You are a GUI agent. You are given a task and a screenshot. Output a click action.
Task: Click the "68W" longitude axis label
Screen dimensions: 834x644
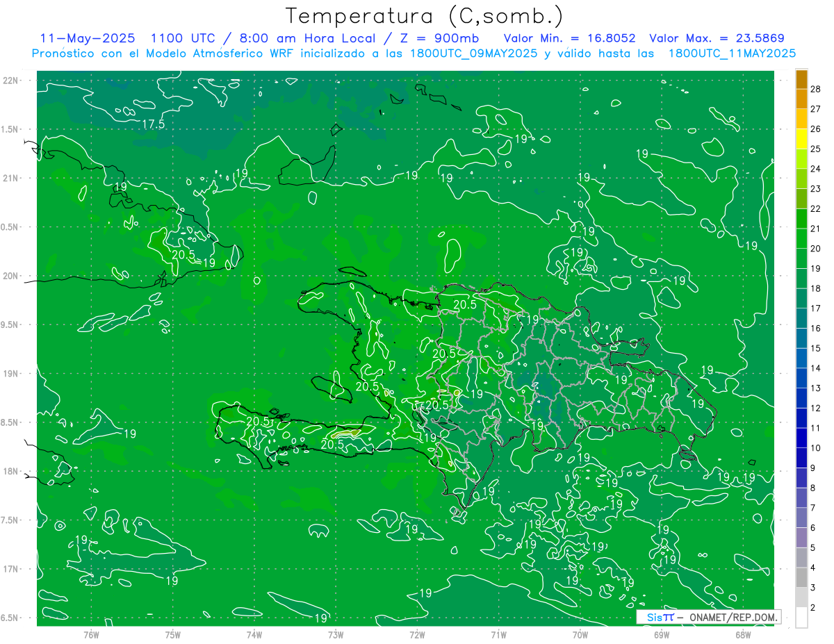click(743, 634)
